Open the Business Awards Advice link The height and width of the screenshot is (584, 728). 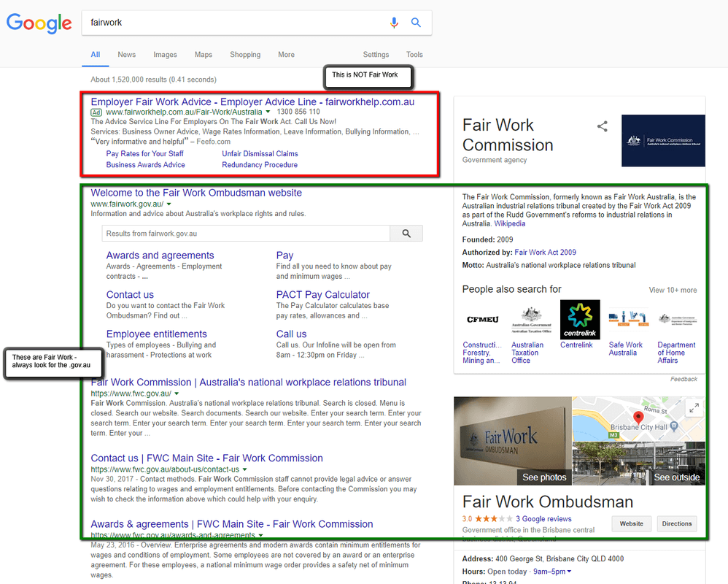click(x=145, y=165)
